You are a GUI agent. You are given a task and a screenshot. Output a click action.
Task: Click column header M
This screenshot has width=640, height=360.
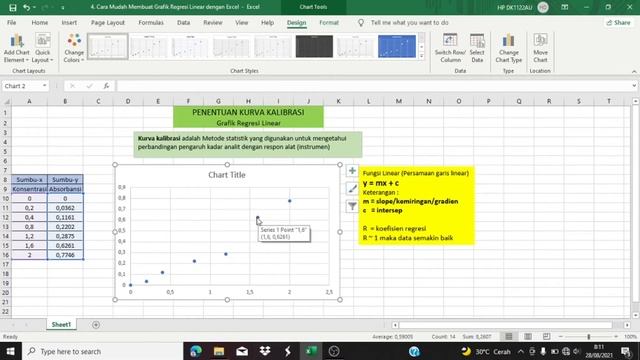click(x=398, y=101)
